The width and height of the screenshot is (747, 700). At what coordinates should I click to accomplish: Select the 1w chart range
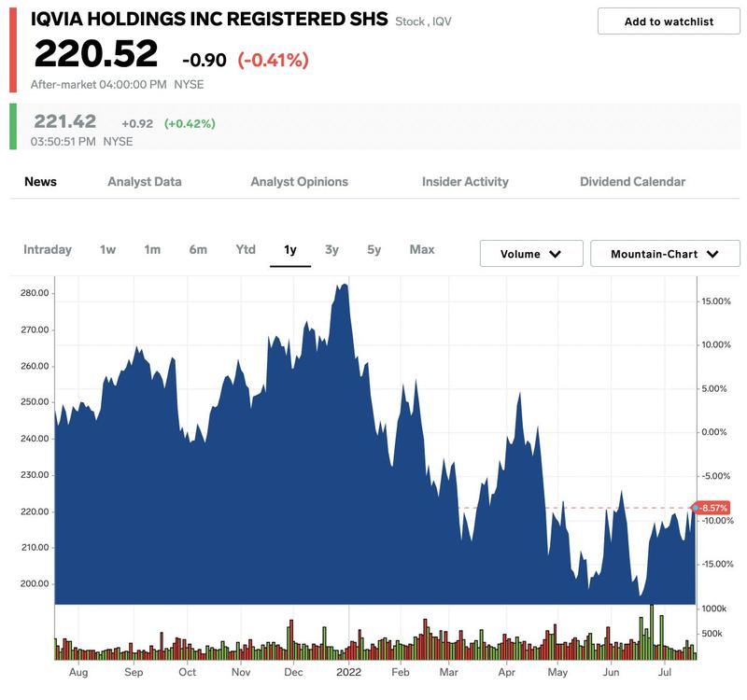[x=107, y=249]
